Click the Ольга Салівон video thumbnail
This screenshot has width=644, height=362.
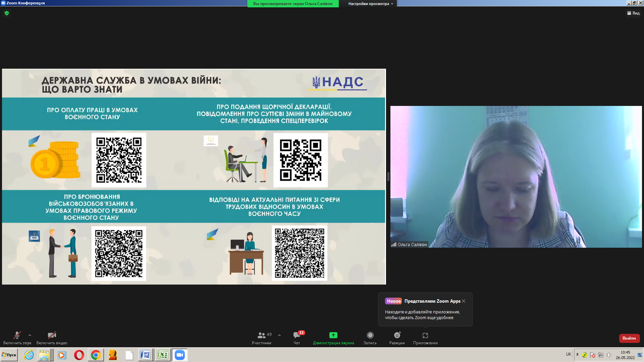pyautogui.click(x=516, y=177)
